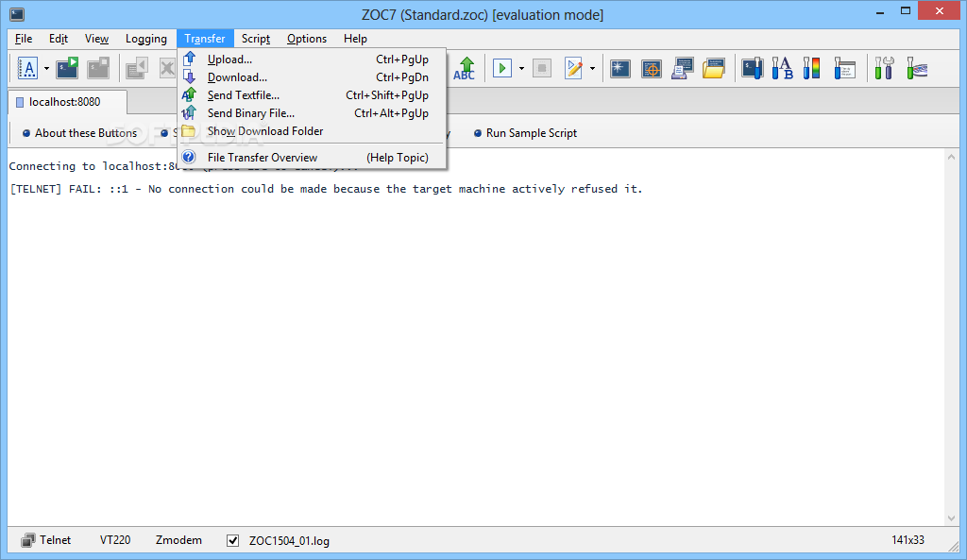Click the rainbow colors test tube icon
Viewport: 967px width, 560px height.
811,68
